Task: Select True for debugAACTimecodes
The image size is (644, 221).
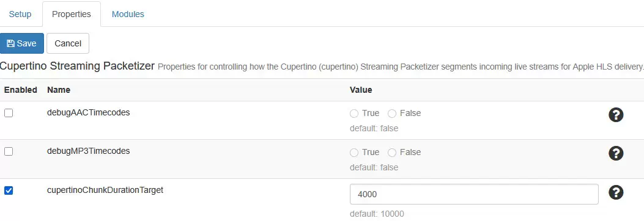Action: (354, 114)
